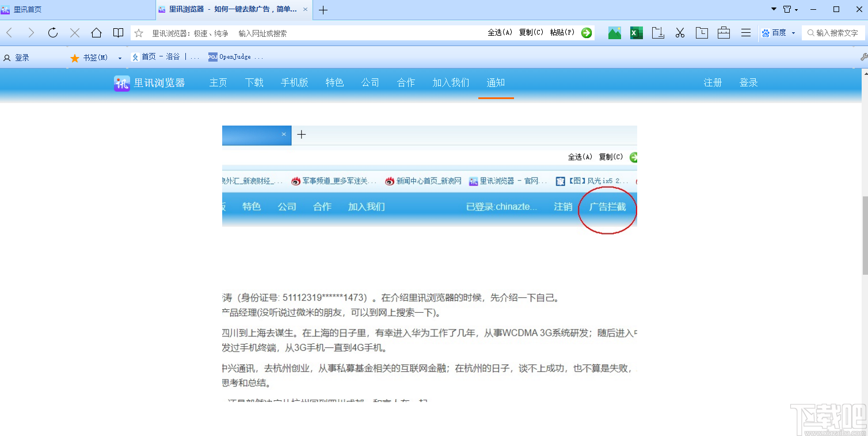Viewport: 868px width, 436px height.
Task: Open the tab list dropdown arrow
Action: point(774,9)
